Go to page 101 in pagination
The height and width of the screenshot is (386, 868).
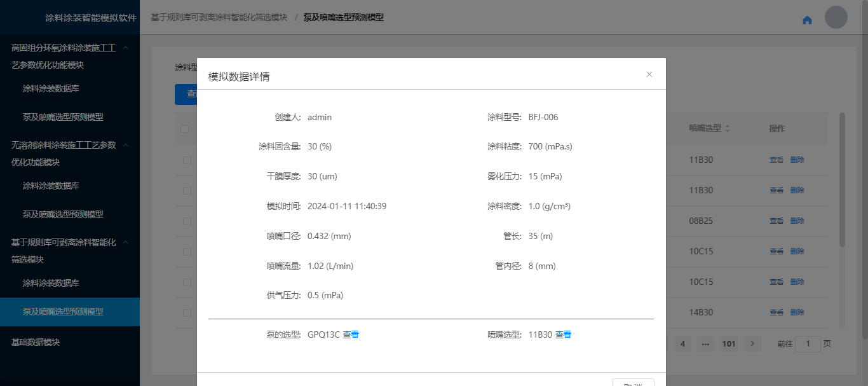click(x=729, y=343)
